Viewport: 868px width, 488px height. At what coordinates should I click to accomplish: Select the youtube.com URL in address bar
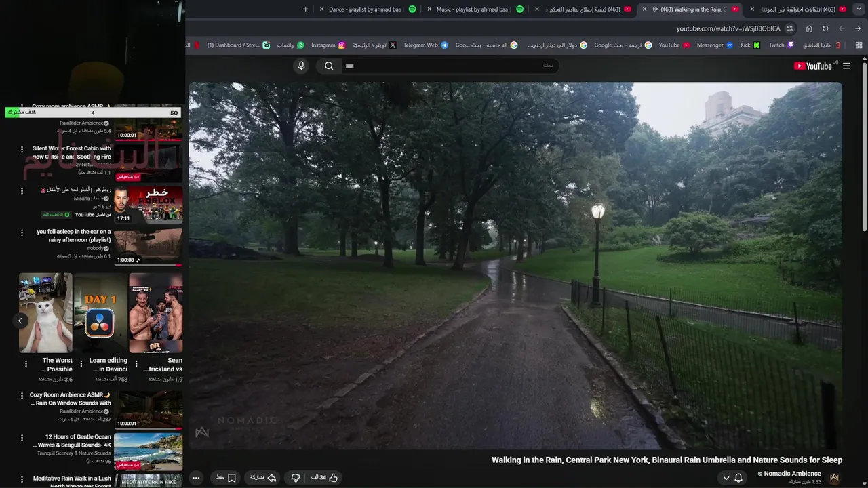pyautogui.click(x=728, y=28)
